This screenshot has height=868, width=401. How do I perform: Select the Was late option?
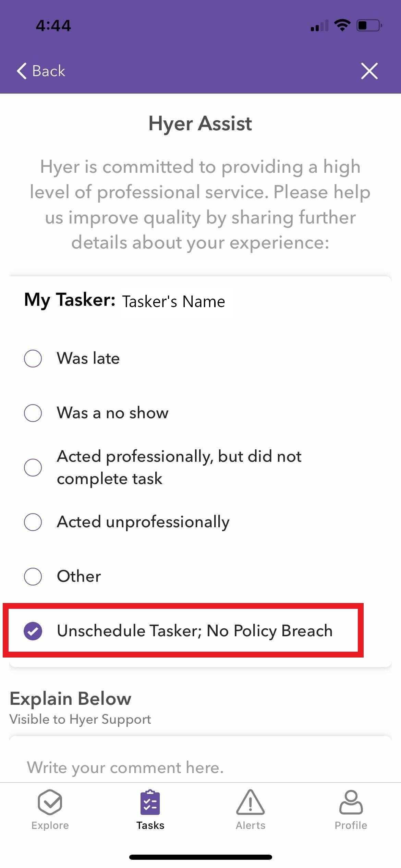tap(33, 358)
